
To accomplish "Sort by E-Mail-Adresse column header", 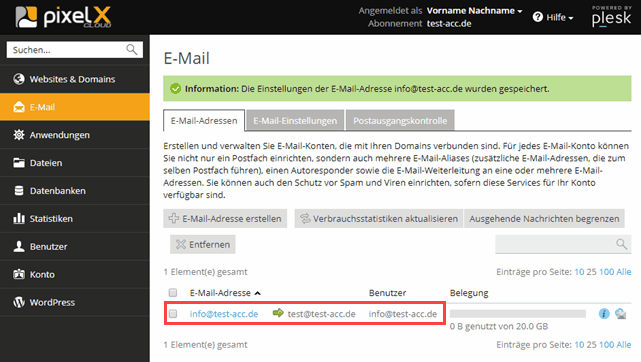I will click(220, 293).
